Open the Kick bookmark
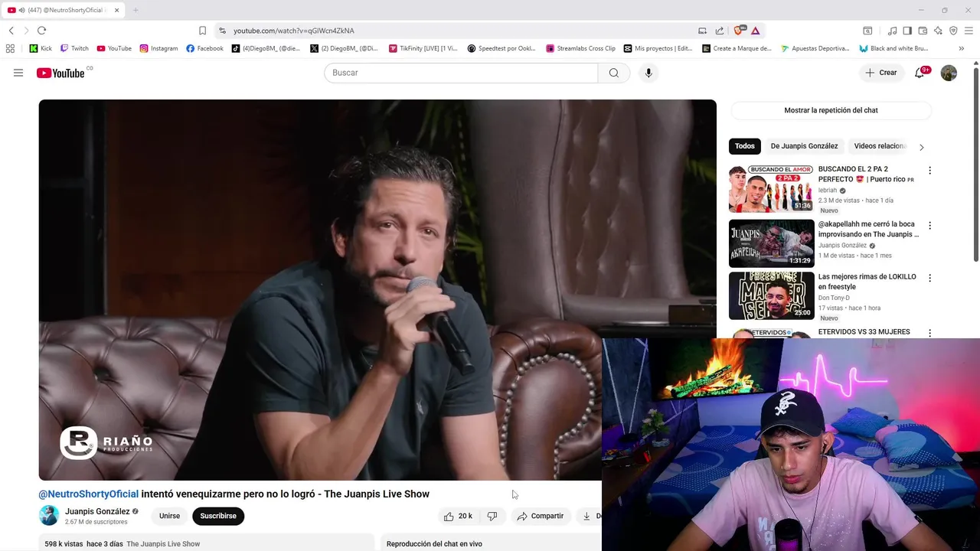 pos(41,48)
